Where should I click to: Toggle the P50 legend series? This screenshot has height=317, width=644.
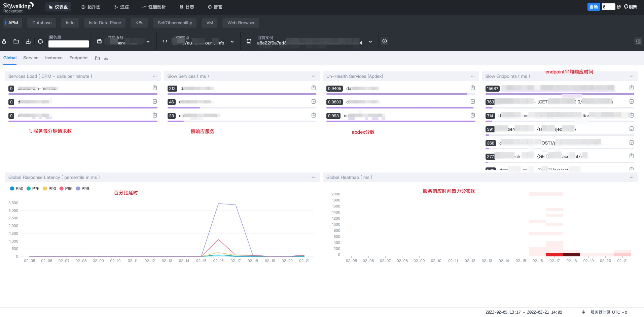(x=16, y=189)
